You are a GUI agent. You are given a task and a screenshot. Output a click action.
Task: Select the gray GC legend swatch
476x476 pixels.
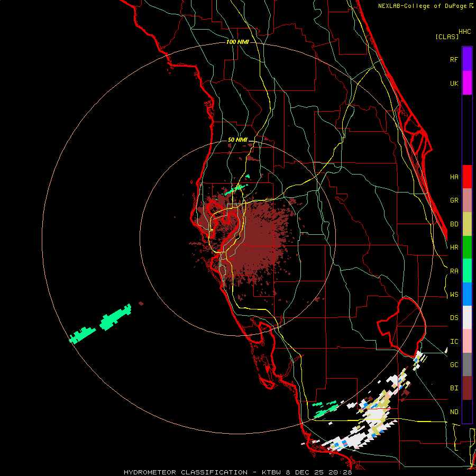pyautogui.click(x=467, y=364)
